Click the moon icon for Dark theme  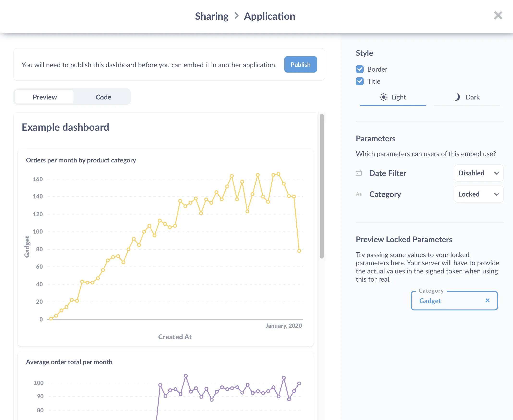457,97
